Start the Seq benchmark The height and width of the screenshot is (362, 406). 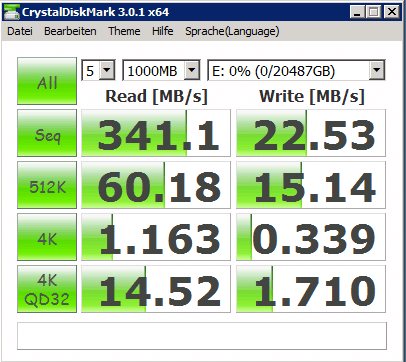pos(47,133)
